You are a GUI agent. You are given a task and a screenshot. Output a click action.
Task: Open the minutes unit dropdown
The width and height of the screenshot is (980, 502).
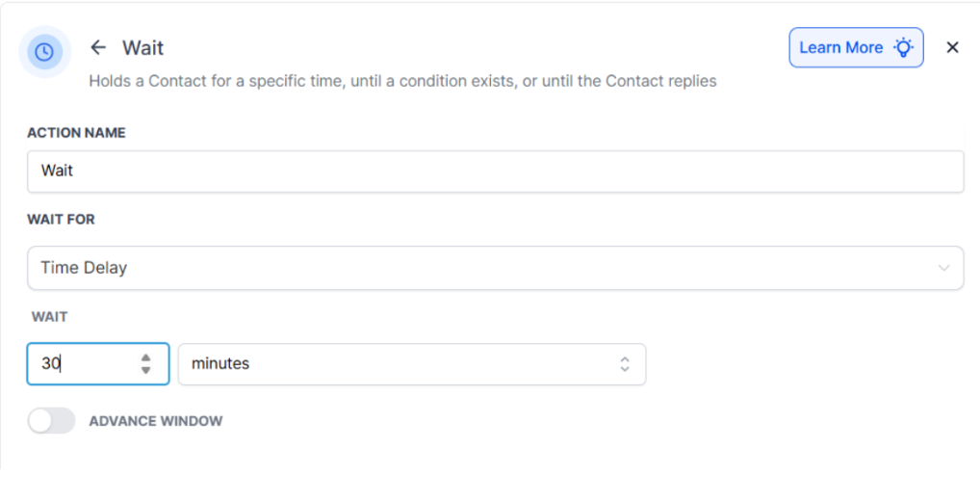[411, 364]
